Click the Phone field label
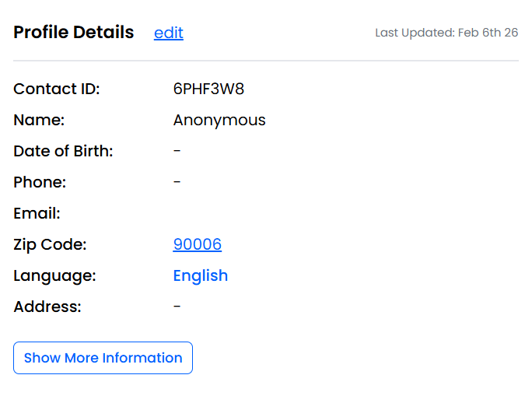This screenshot has height=403, width=532. 40,182
